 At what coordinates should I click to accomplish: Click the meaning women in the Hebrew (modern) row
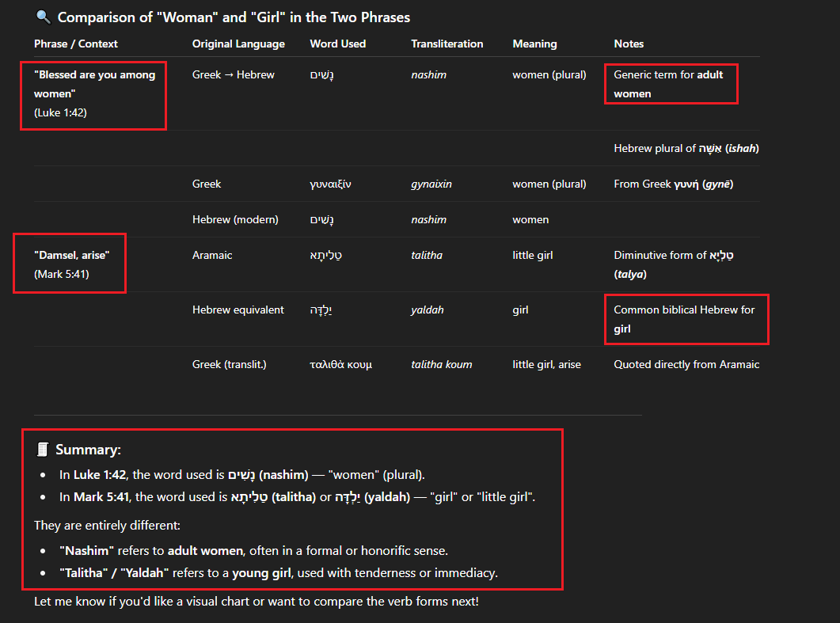[x=530, y=219]
